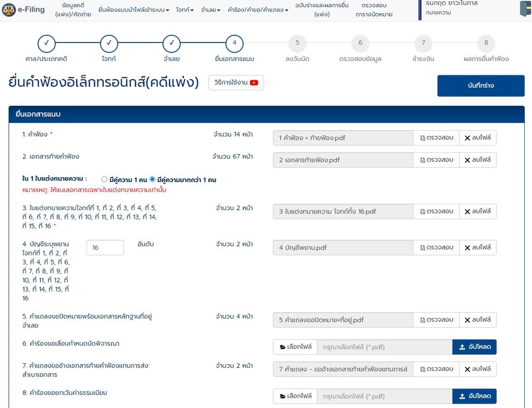
Task: Open ฉบับร่างและผลการยื่น (แพ่ง) menu
Action: (x=321, y=9)
